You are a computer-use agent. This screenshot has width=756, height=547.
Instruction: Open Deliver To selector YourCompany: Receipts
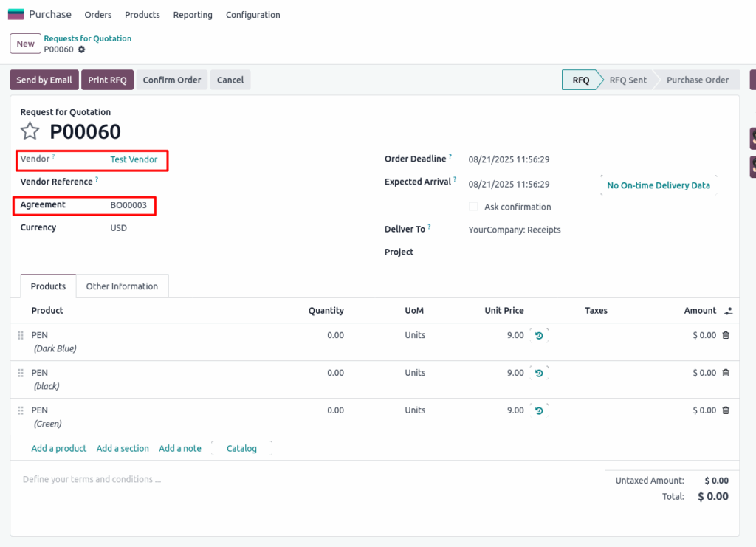[x=515, y=230]
